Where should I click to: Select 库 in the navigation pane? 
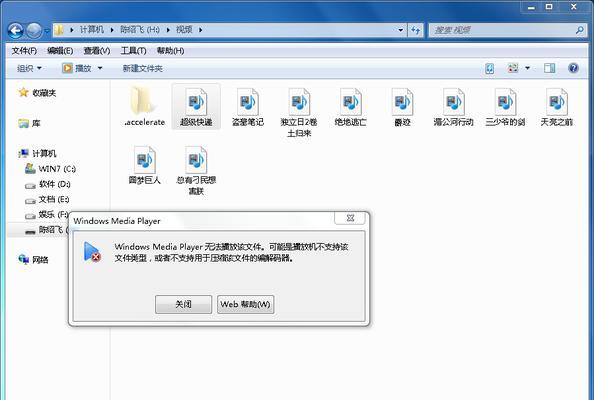pyautogui.click(x=36, y=123)
